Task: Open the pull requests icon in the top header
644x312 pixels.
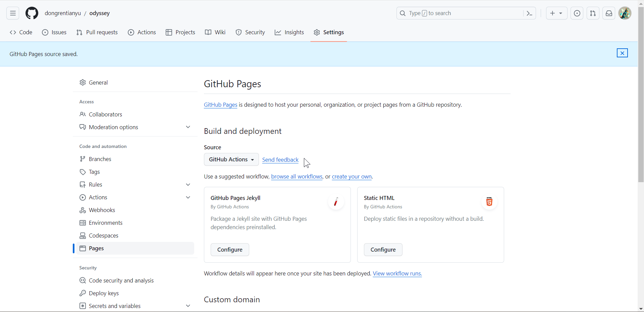Action: click(x=593, y=13)
